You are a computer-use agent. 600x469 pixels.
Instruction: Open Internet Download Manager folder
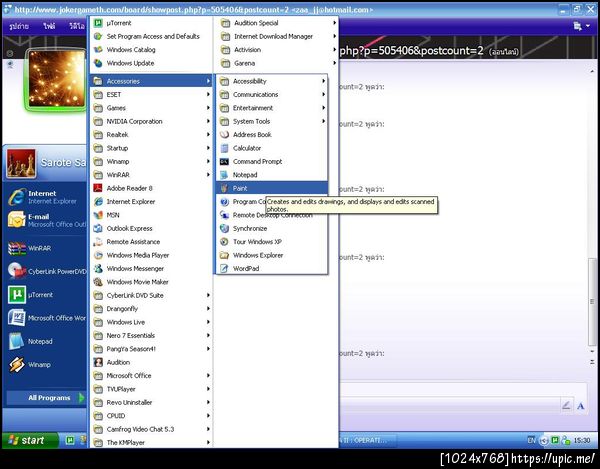pyautogui.click(x=277, y=36)
